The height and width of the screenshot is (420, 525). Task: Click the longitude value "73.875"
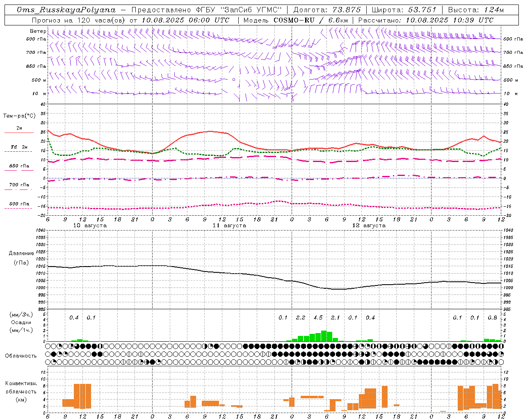347,10
